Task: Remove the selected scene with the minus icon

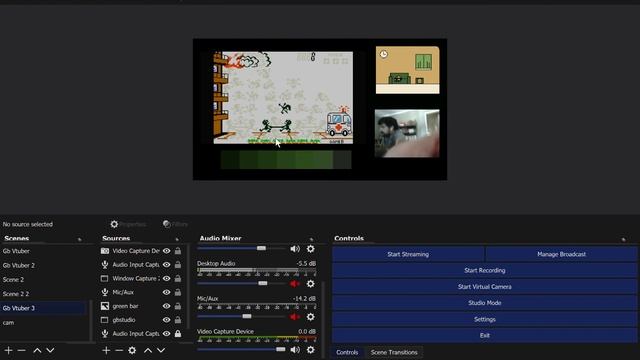Action: click(22, 350)
